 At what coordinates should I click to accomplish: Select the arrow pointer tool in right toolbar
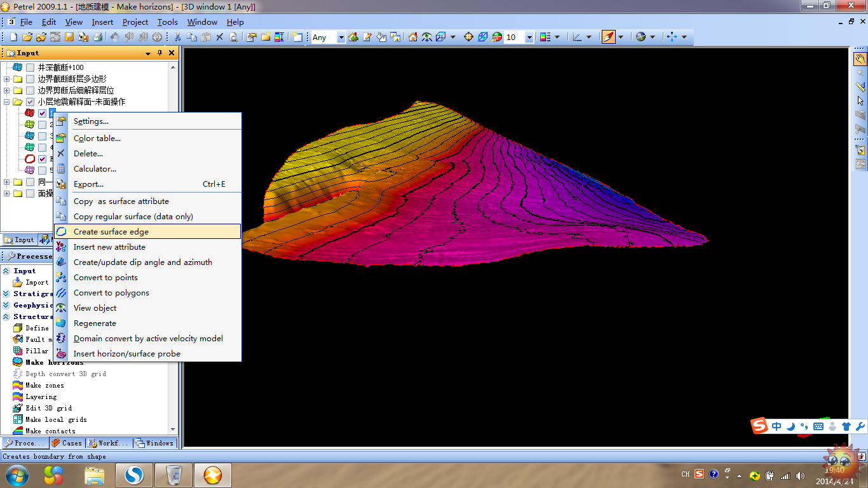coord(860,101)
